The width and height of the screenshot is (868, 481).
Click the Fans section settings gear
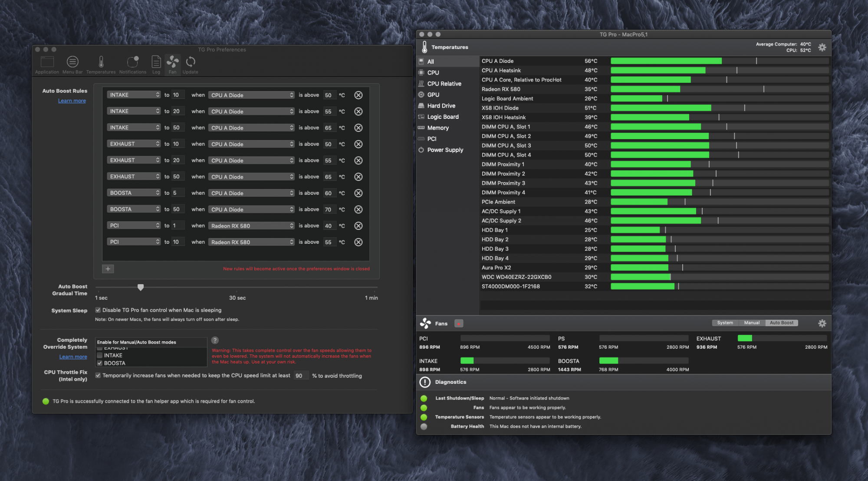(x=822, y=323)
